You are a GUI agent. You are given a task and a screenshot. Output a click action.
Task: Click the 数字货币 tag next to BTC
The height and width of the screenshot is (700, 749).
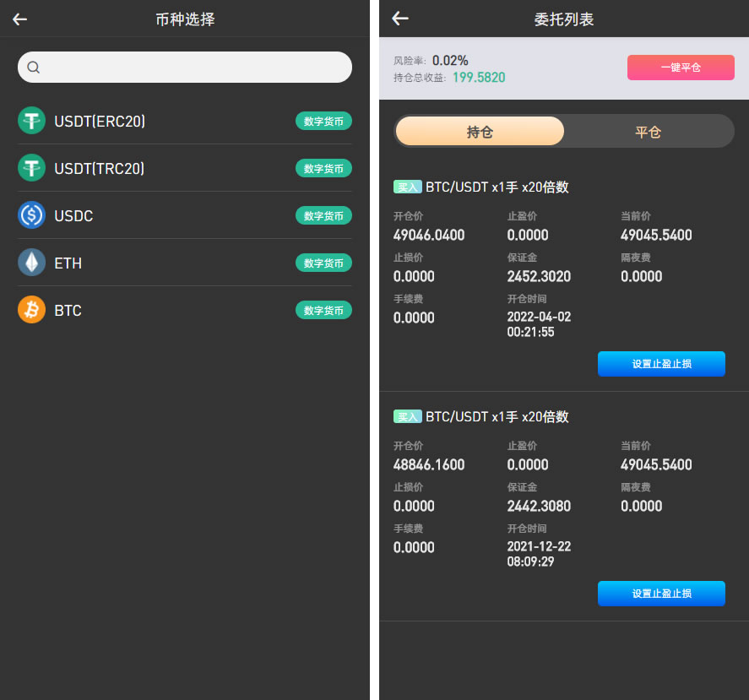323,310
